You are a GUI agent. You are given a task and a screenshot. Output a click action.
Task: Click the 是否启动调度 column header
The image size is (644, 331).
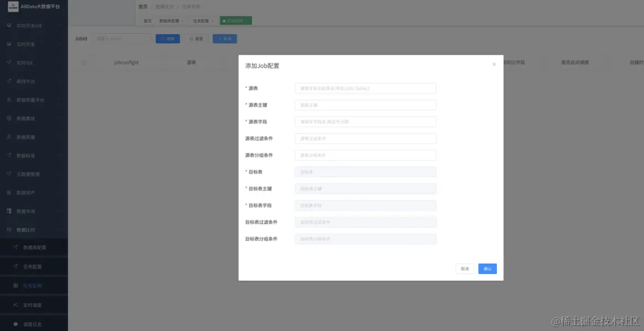tap(575, 63)
